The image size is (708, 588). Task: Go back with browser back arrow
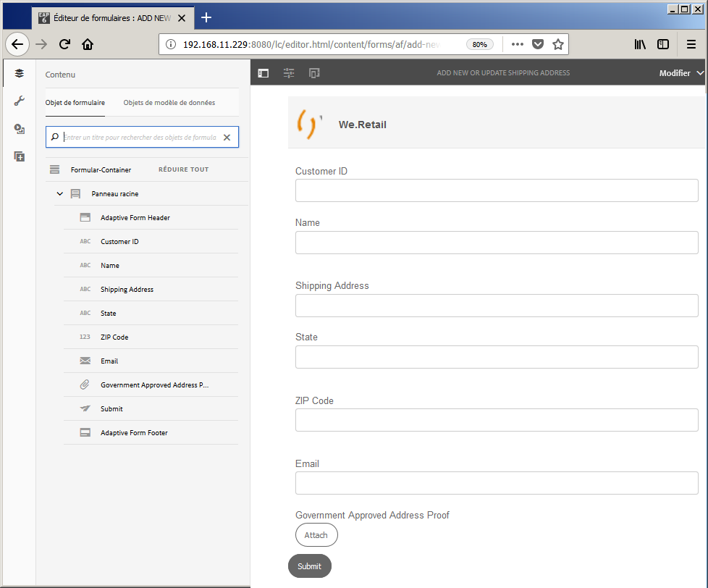point(17,44)
